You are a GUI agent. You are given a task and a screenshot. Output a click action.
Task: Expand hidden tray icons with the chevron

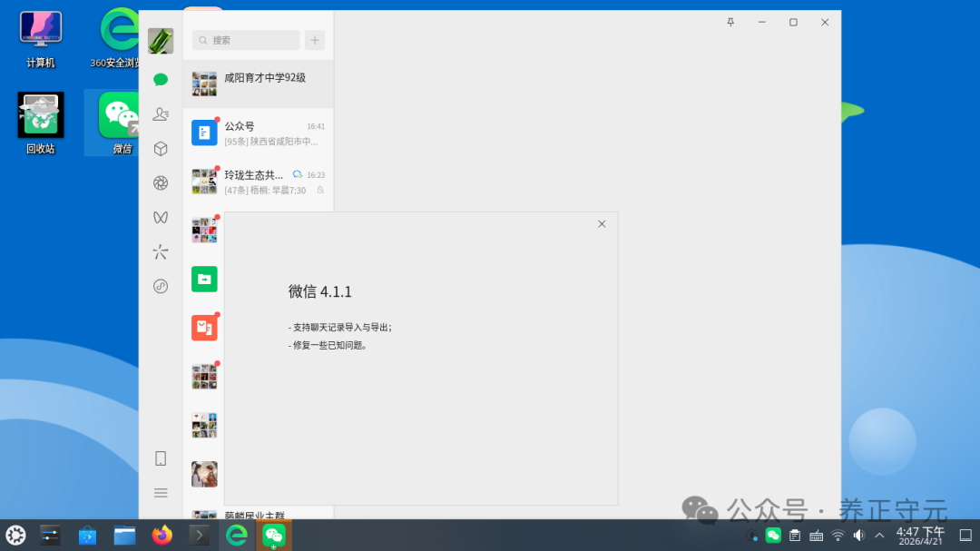pos(879,536)
